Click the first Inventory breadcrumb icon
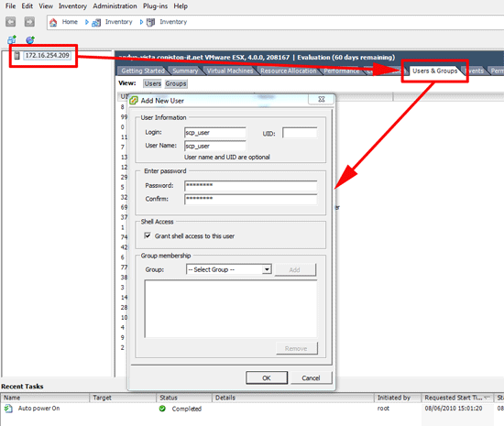The width and height of the screenshot is (504, 426). coord(96,23)
